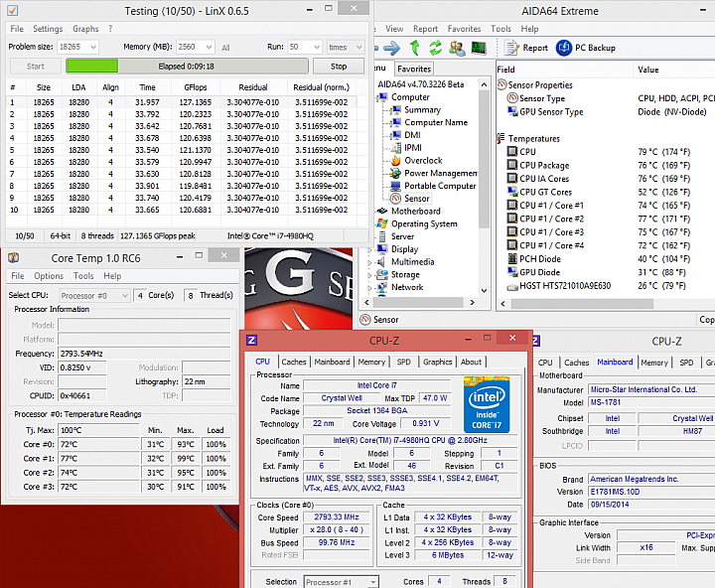Click the CPU-Z purple Z title icon
This screenshot has width=715, height=588.
[x=251, y=340]
